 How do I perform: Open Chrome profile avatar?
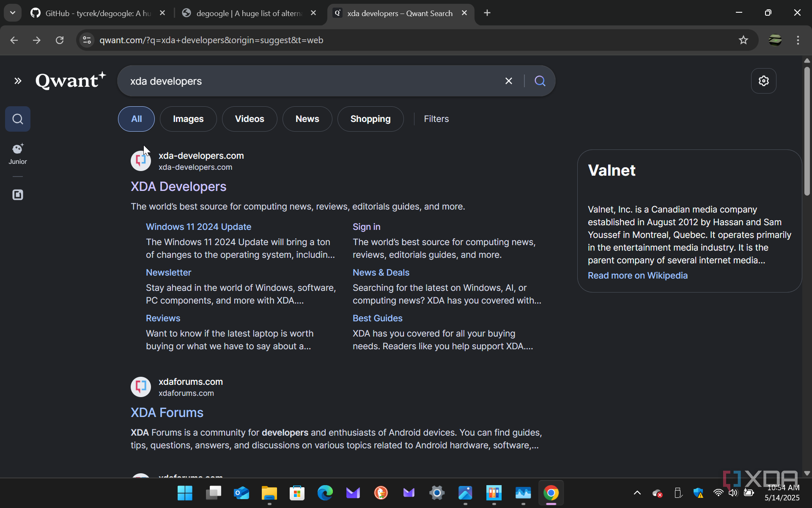(x=775, y=40)
